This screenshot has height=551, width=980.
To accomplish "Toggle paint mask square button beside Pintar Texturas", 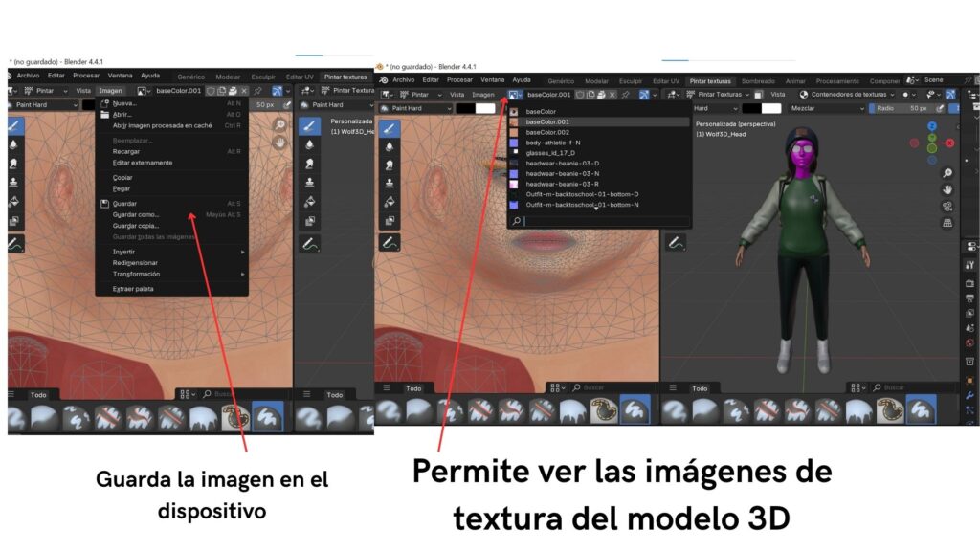I will coord(758,95).
